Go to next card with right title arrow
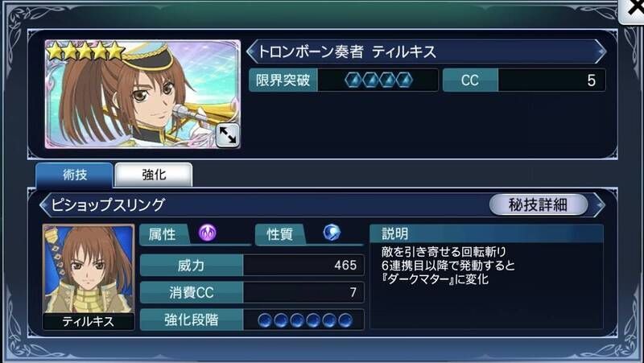Screen dimensions: 644x363 tap(601, 52)
